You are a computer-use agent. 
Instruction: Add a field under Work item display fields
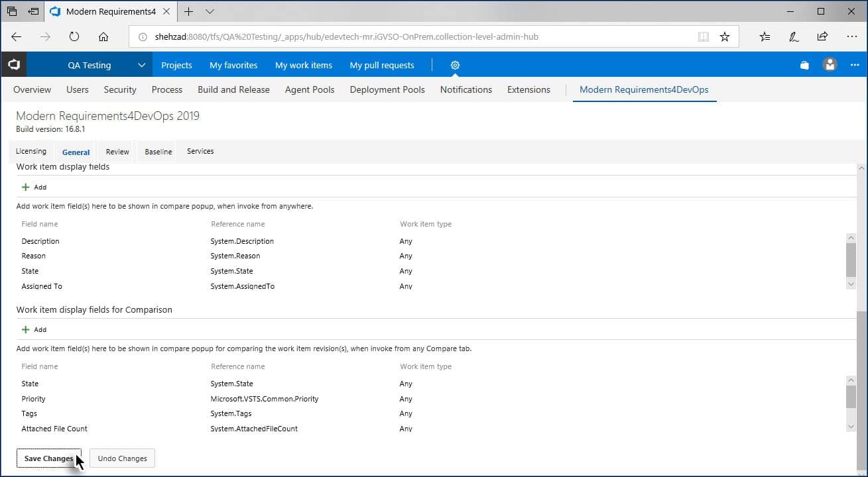[34, 187]
